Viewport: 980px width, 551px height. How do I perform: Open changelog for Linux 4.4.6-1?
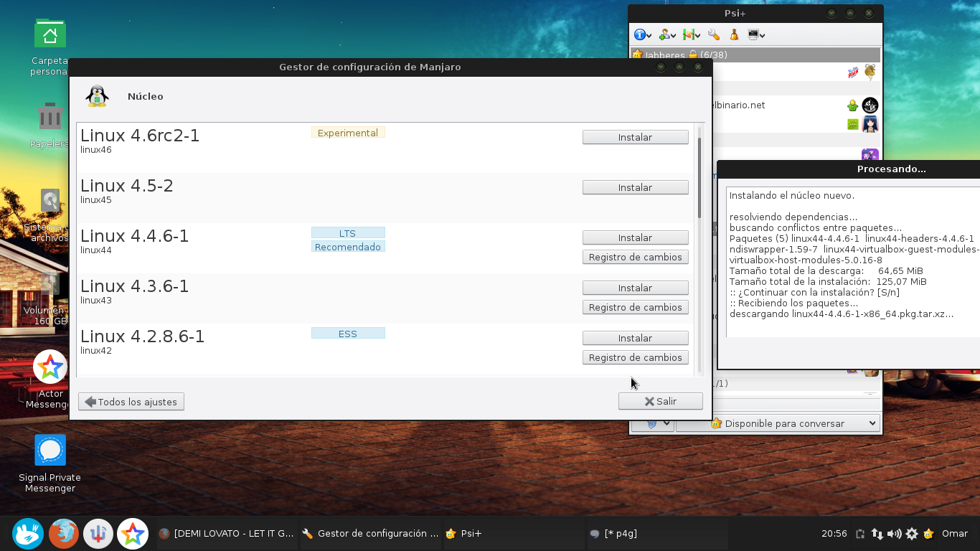(635, 257)
